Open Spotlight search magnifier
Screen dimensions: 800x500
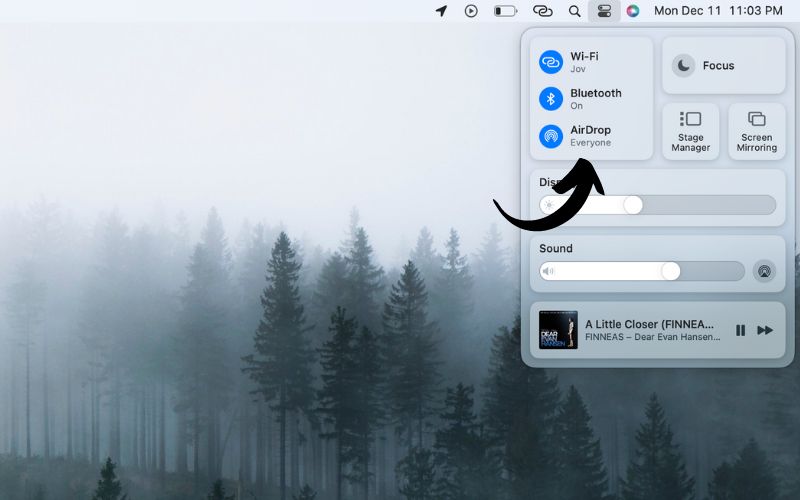[574, 11]
